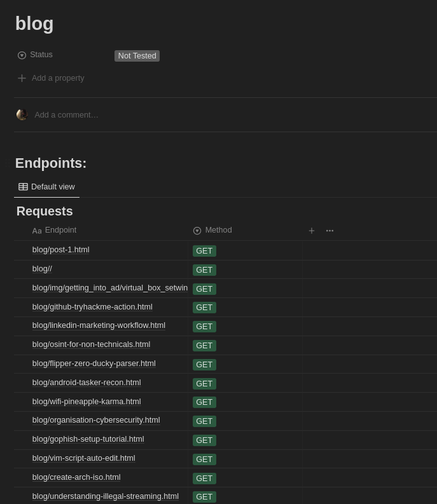Select GET tag for blog/create-arch-iso.html
Image resolution: width=437 pixels, height=504 pixels.
204,478
